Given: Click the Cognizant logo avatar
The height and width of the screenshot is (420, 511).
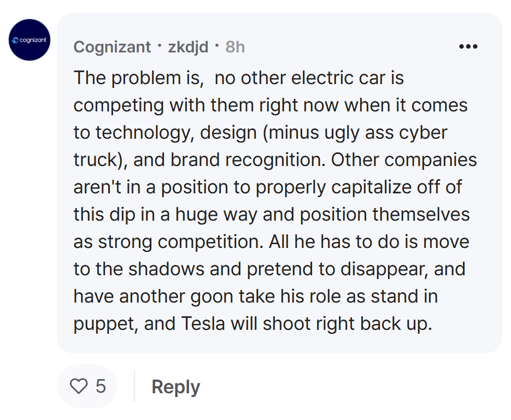Looking at the screenshot, I should coord(30,40).
